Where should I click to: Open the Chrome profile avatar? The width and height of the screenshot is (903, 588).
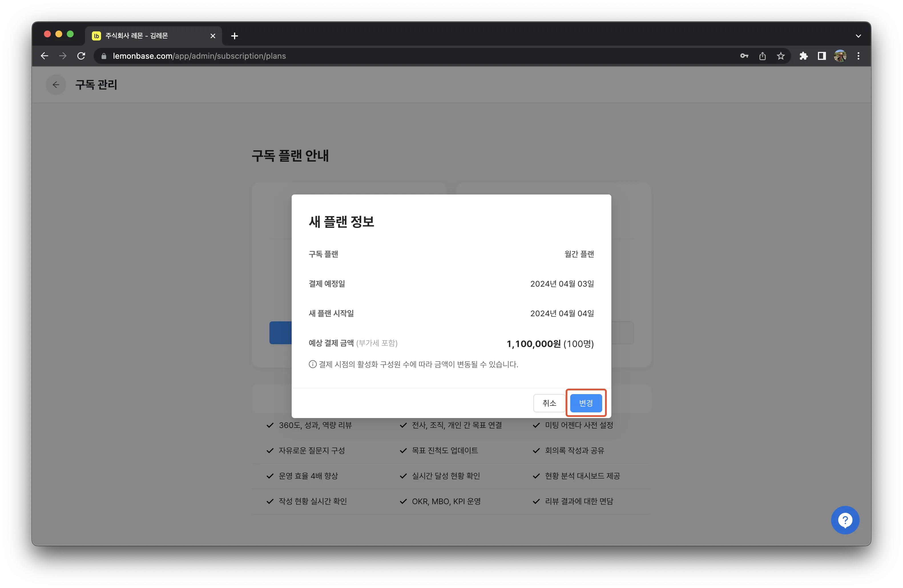(x=840, y=56)
